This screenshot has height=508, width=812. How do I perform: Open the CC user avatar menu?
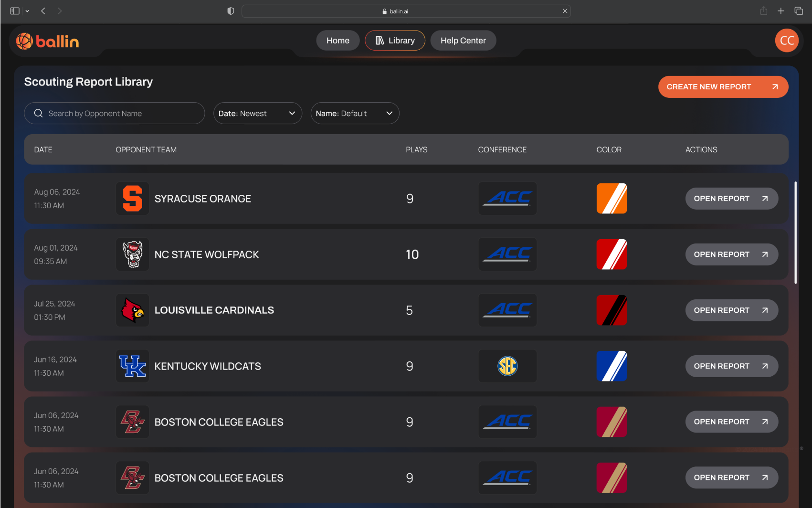[x=787, y=41]
